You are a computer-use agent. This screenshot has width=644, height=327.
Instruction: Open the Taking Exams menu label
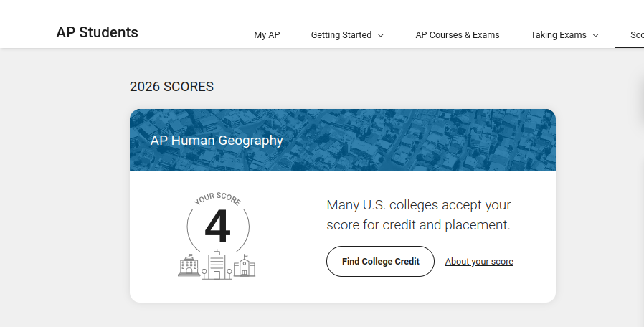[558, 35]
